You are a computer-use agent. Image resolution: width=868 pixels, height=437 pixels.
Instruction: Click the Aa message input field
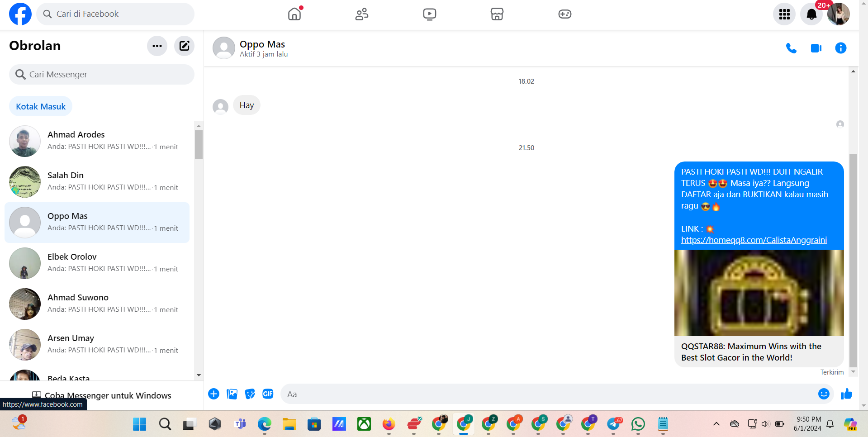point(548,394)
